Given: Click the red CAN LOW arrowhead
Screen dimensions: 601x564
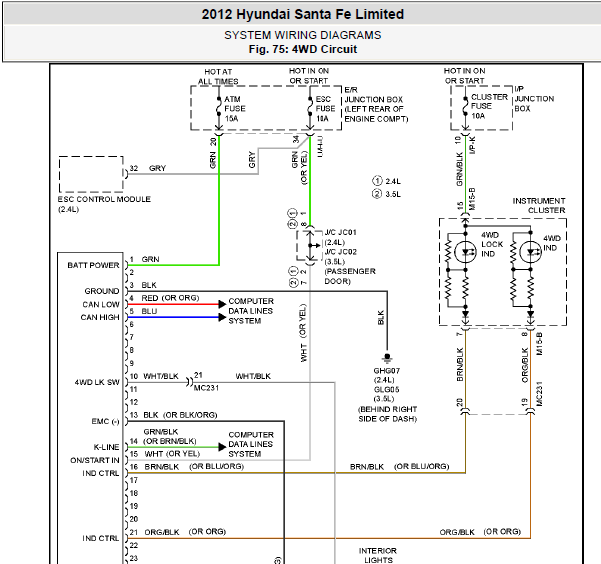Looking at the screenshot, I should tap(222, 304).
